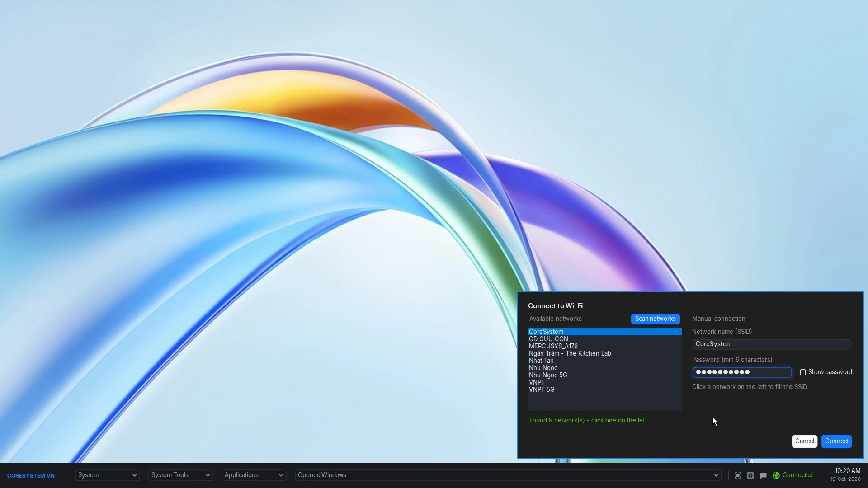Screen dimensions: 868x488
Task: Select the GD CUU CON network
Action: coord(604,339)
